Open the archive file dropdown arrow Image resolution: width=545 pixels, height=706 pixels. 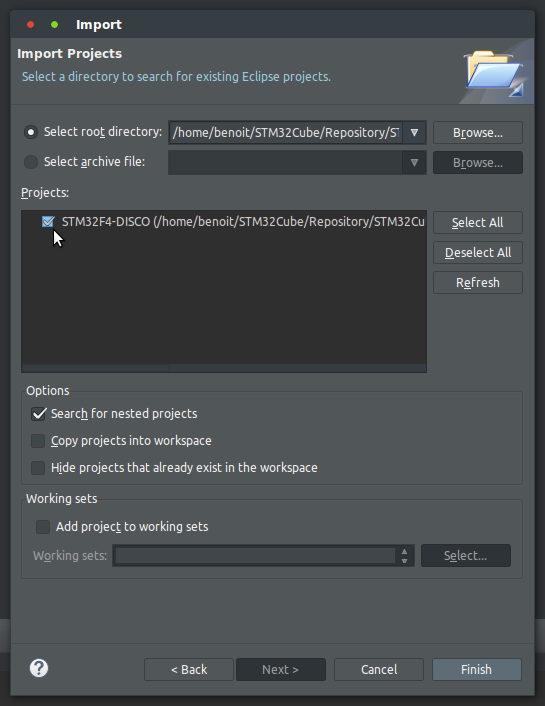click(x=414, y=163)
